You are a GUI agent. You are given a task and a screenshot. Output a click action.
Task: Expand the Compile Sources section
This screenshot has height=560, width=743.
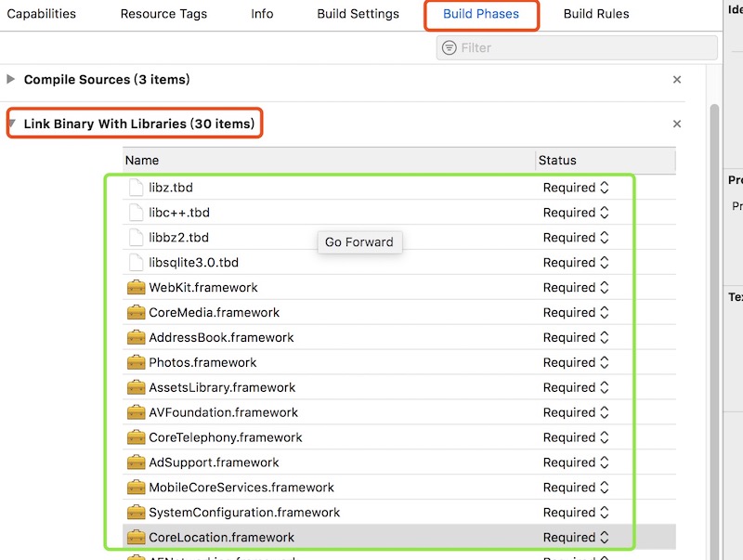(11, 80)
